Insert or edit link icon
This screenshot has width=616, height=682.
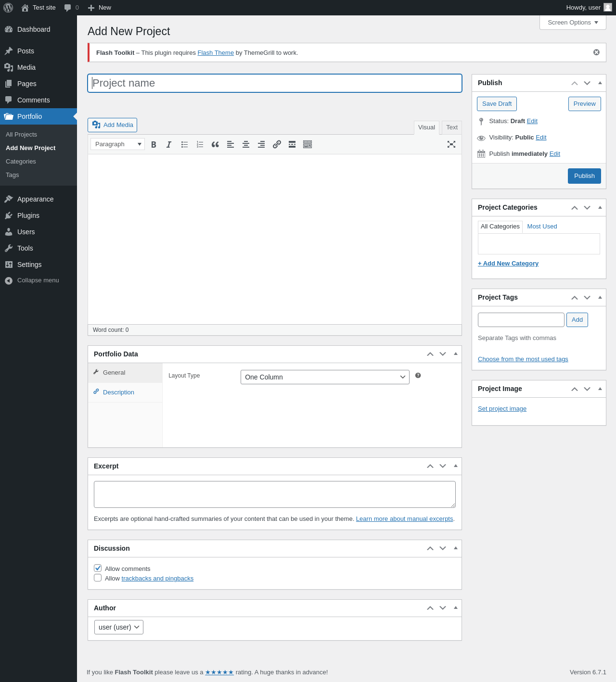[277, 144]
